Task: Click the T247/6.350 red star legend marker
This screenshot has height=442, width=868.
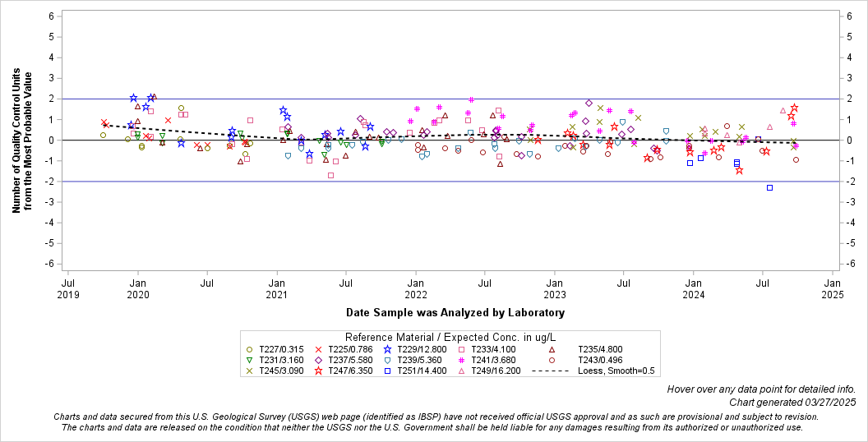Action: click(318, 371)
